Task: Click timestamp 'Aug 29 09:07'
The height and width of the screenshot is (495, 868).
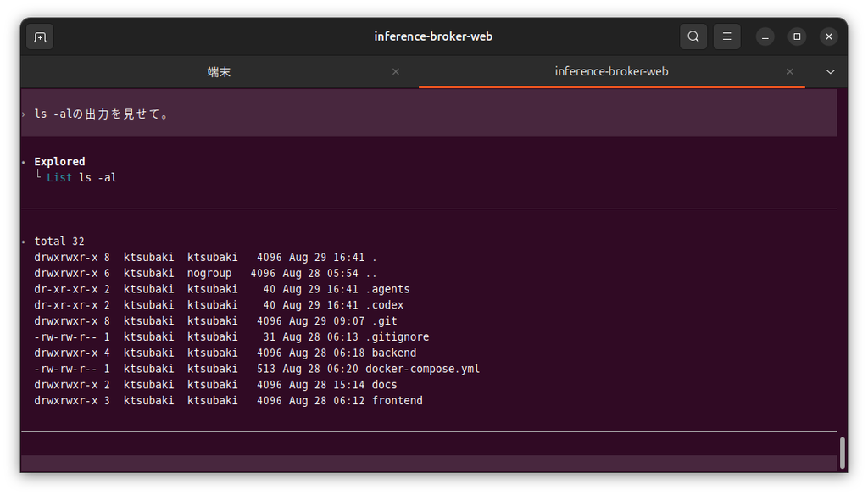Action: point(326,321)
